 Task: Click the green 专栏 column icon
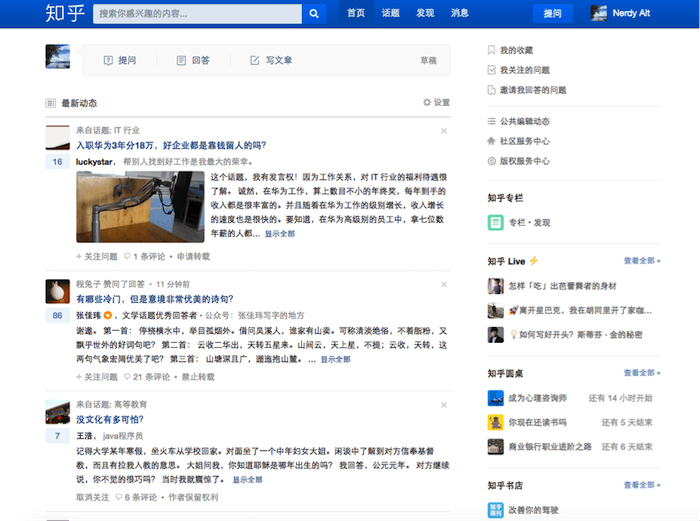[x=496, y=222]
